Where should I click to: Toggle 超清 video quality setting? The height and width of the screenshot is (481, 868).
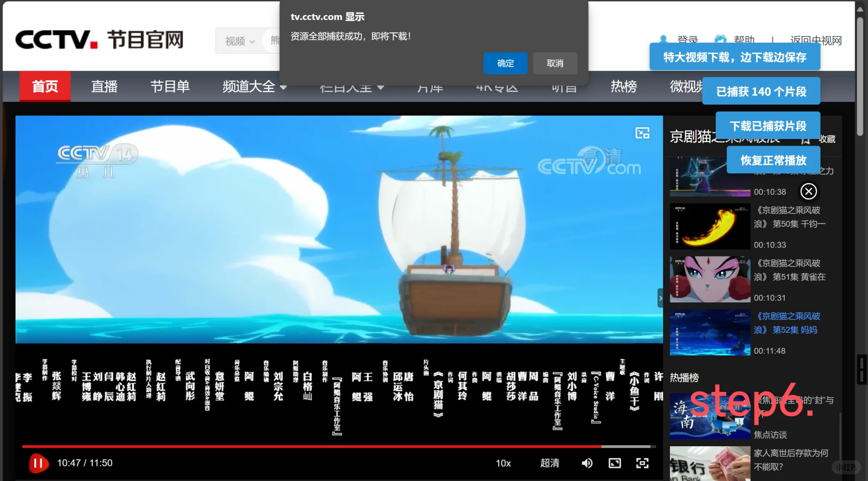550,463
